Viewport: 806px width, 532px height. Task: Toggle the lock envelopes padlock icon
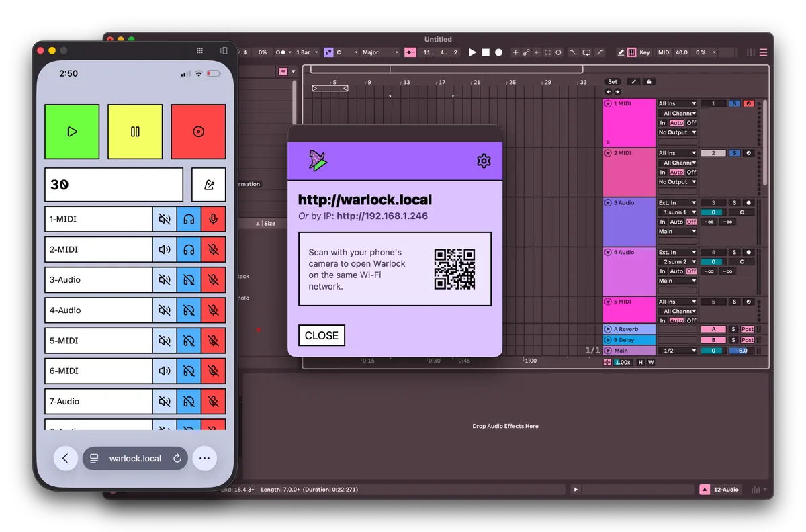(648, 82)
